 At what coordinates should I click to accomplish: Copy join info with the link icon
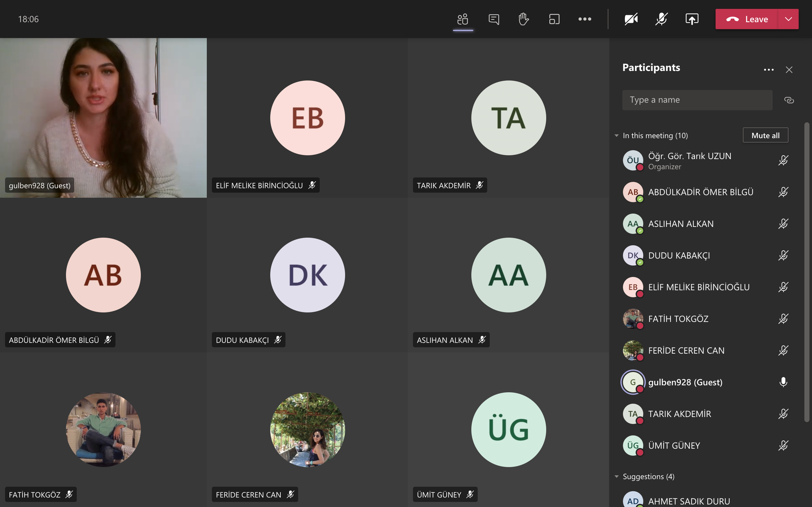tap(789, 100)
